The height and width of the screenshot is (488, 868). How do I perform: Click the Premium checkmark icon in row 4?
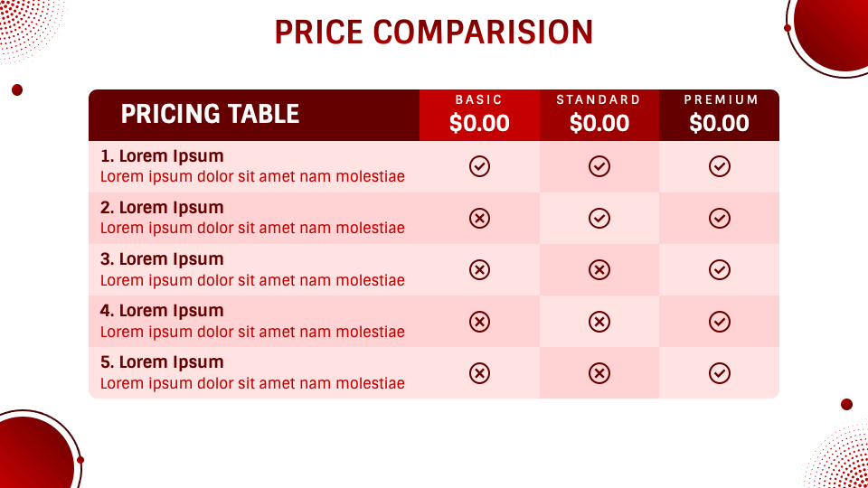719,321
